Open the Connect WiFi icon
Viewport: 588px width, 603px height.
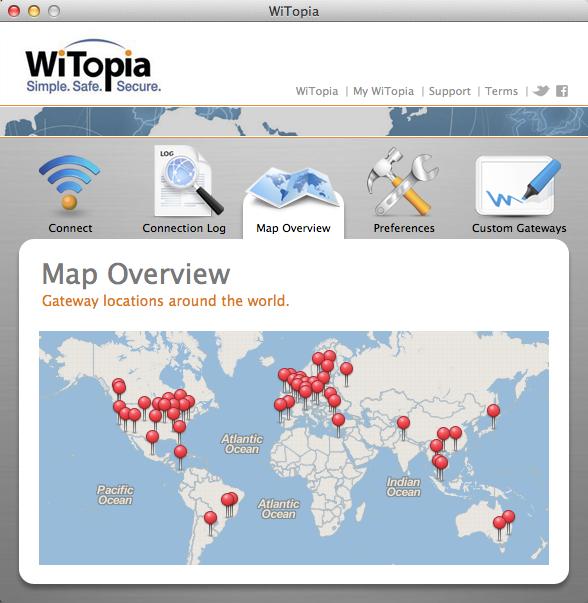[x=69, y=182]
